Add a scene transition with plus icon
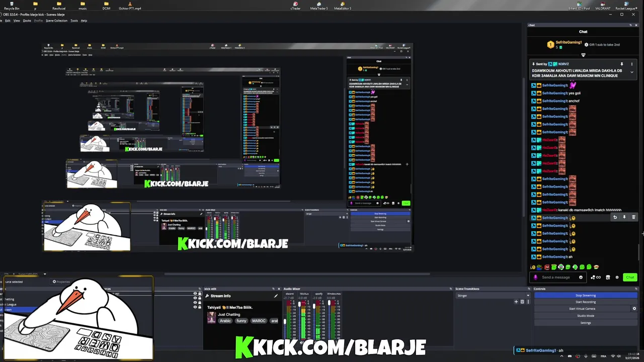Viewport: 644px width, 362px height. (x=516, y=302)
